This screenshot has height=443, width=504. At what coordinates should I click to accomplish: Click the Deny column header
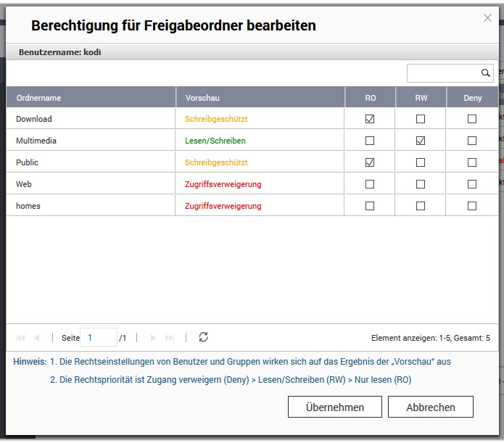(473, 98)
